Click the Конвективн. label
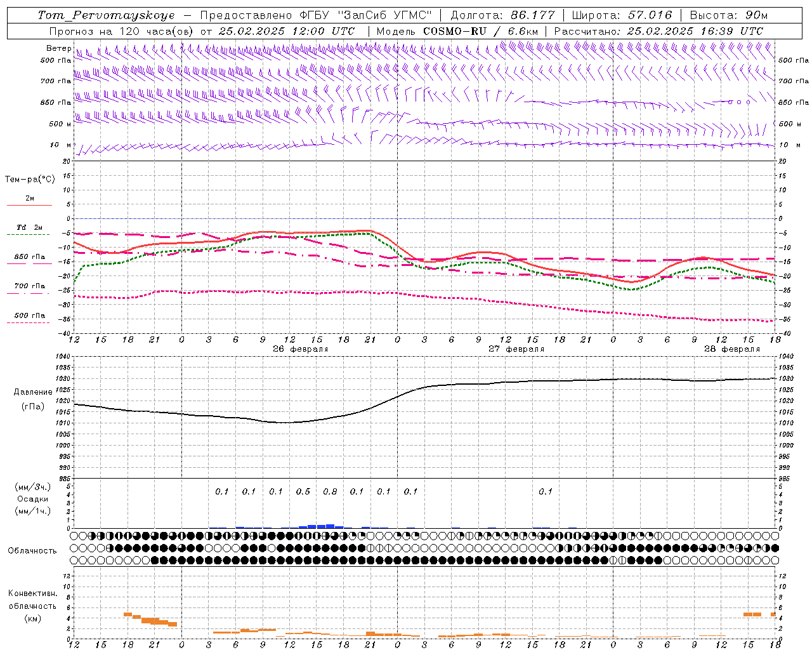This screenshot has width=812, height=650. [x=32, y=594]
